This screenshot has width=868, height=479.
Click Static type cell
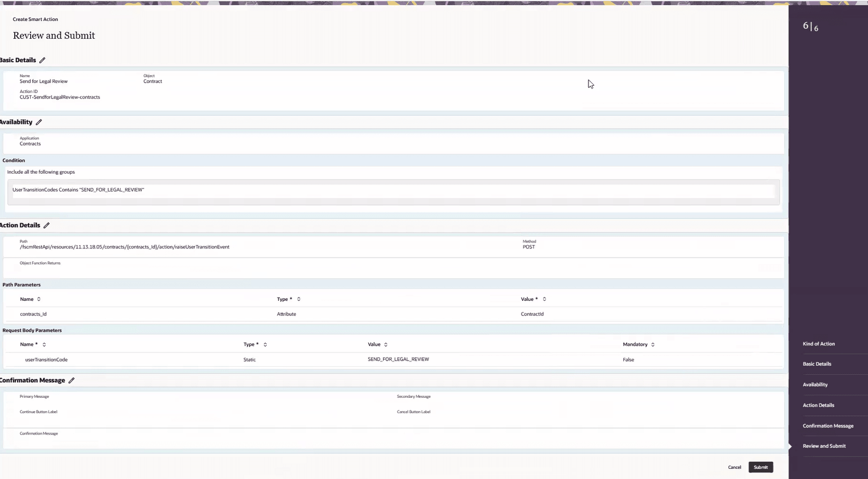click(x=249, y=360)
